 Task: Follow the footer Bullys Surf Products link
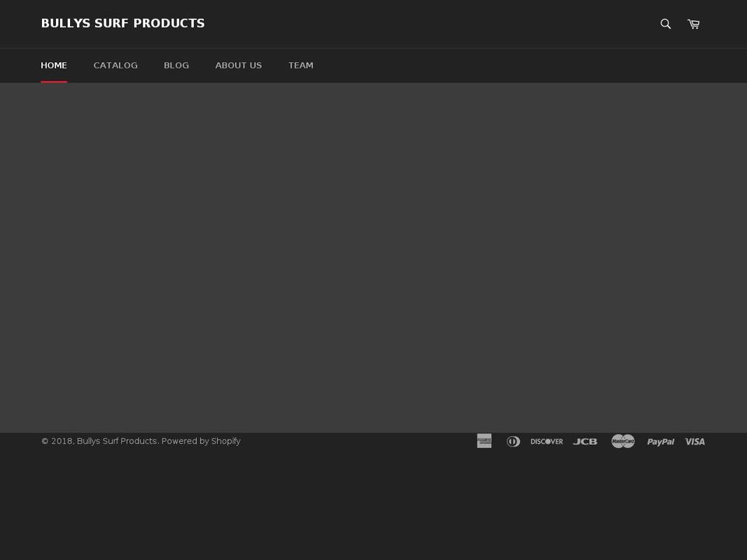coord(117,441)
